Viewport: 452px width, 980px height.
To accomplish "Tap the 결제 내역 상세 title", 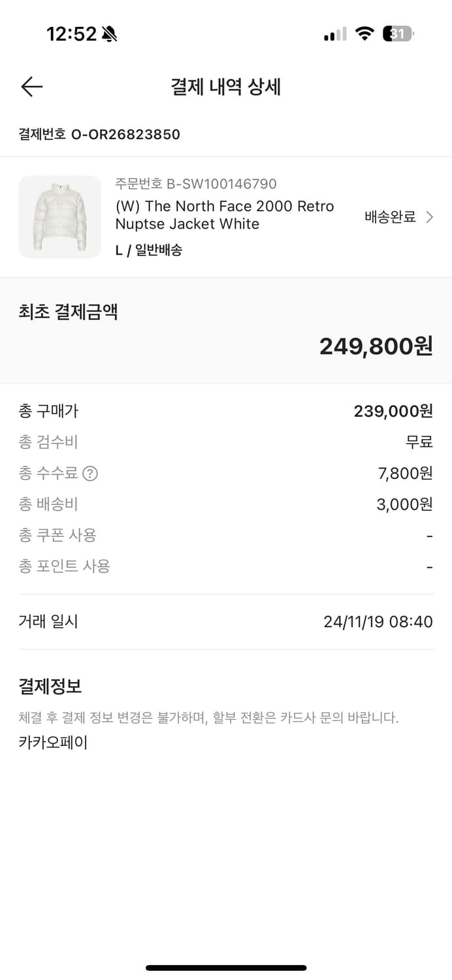I will 226,87.
